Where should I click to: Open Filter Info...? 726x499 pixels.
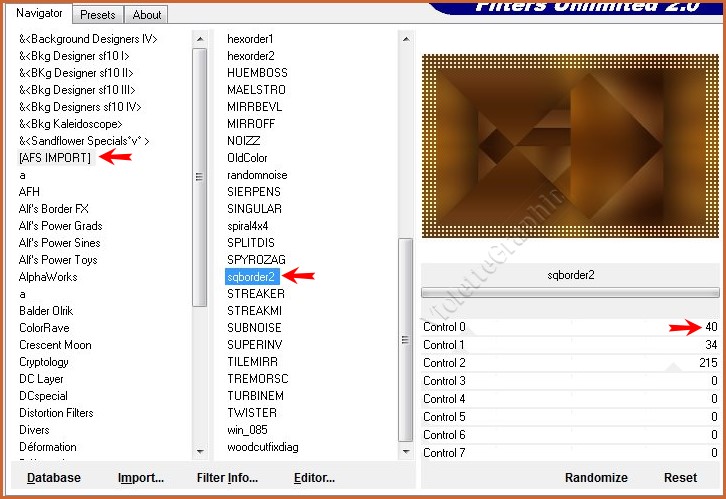227,478
